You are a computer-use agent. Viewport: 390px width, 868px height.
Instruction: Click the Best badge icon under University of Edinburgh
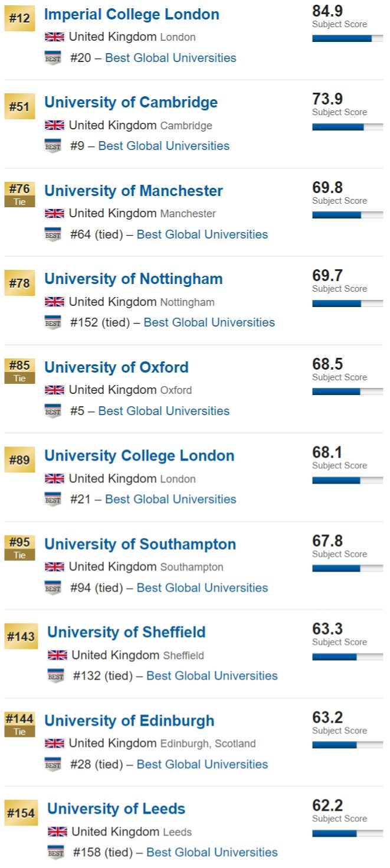(53, 765)
